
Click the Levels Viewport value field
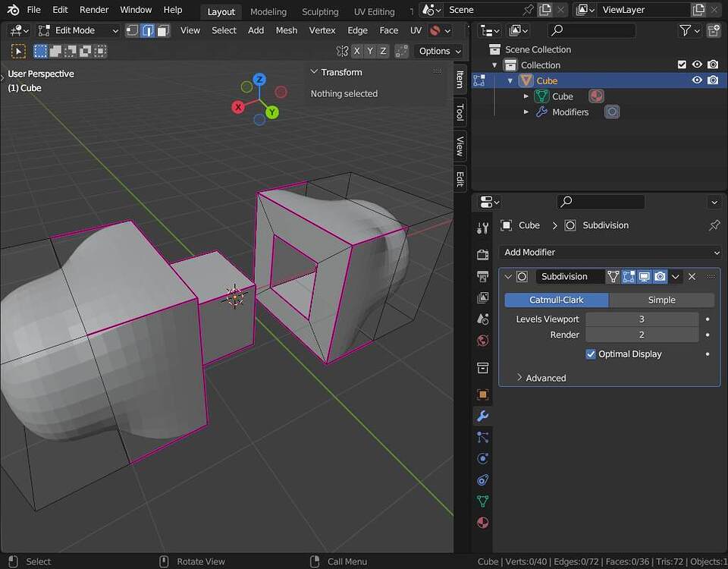coord(642,319)
